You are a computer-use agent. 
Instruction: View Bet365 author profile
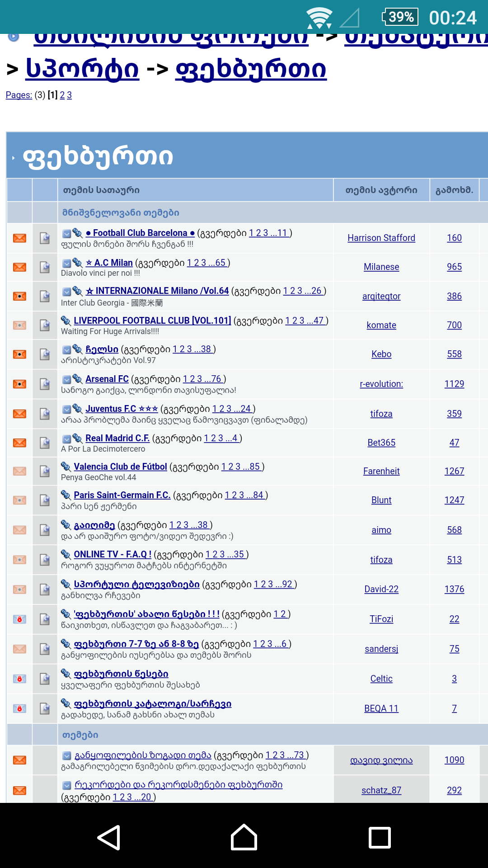pos(381,443)
